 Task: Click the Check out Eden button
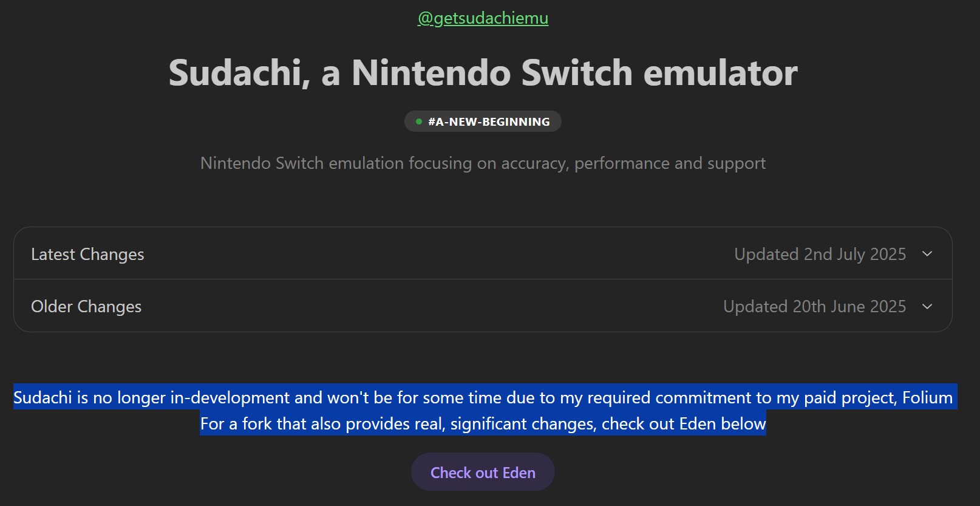483,471
